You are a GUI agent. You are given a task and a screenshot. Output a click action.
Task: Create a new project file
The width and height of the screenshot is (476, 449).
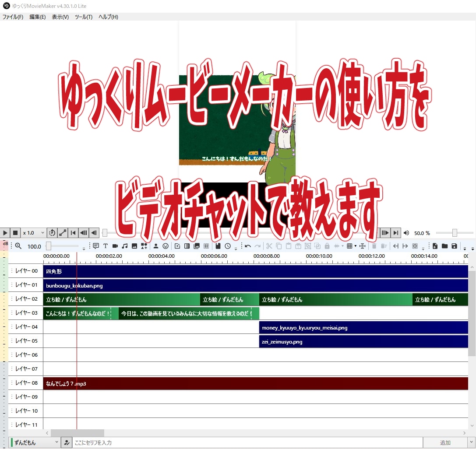click(x=435, y=246)
